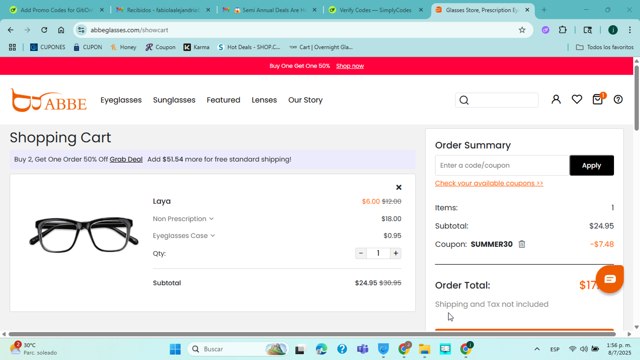Go to browser home page
This screenshot has height=360, width=640.
tap(61, 30)
